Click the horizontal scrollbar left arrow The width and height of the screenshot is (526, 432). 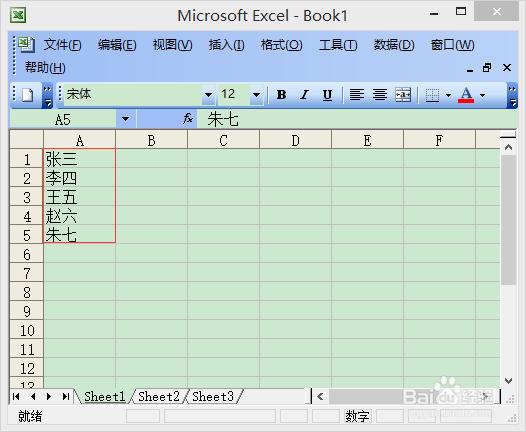[320, 397]
